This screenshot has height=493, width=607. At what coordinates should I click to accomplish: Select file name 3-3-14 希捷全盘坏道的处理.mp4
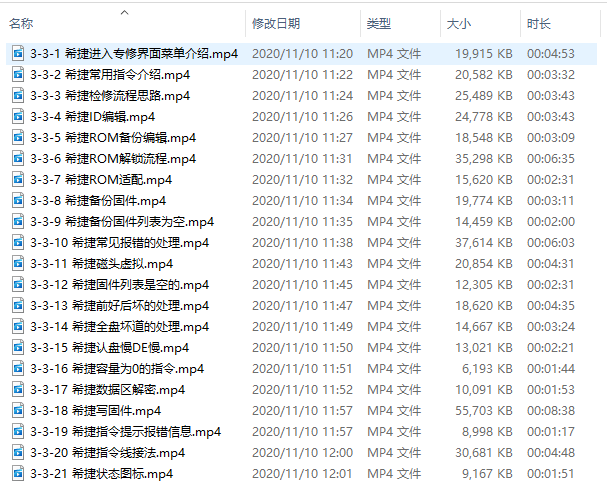120,327
